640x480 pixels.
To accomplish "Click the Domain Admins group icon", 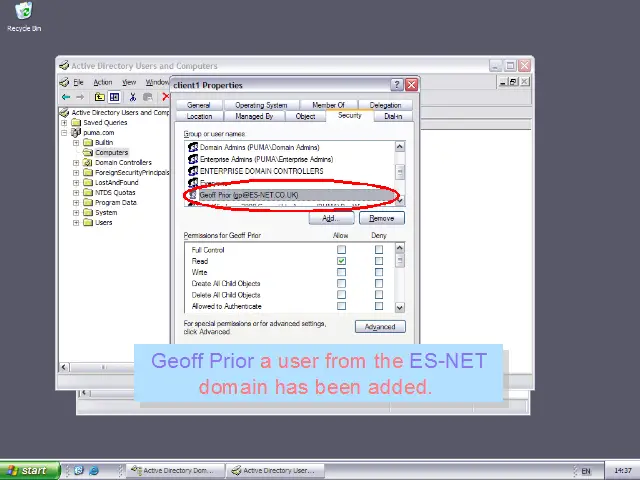I will click(193, 147).
